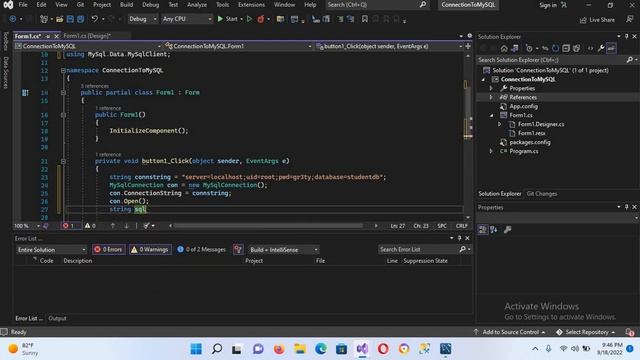Viewport: 640px width, 360px height.
Task: Switch to the Git Changes tab
Action: (x=542, y=194)
